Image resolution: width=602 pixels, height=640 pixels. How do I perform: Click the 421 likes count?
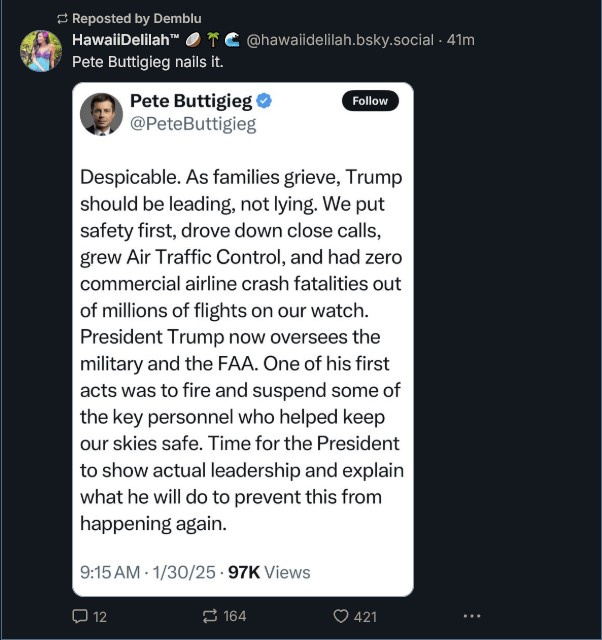pos(365,616)
